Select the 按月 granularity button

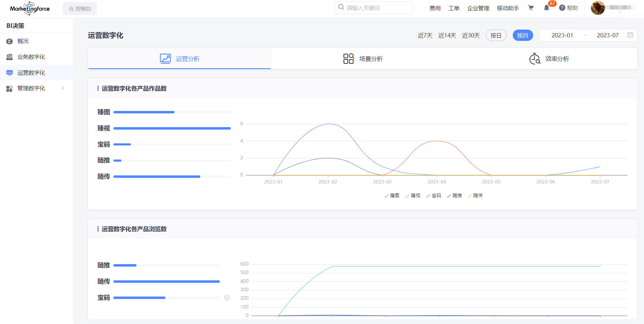click(x=523, y=35)
